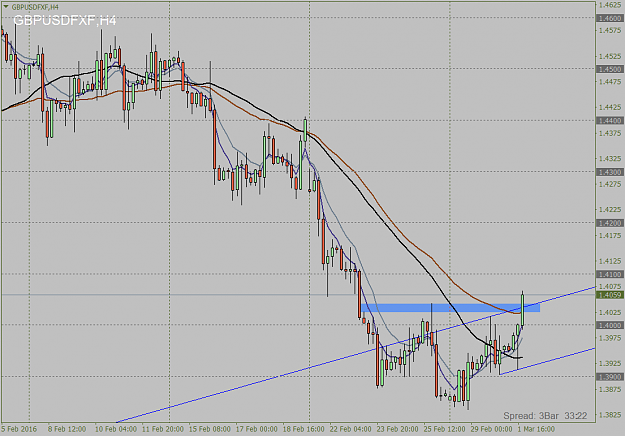
Task: Click the highlighted 1.4100 price level
Action: pos(610,274)
